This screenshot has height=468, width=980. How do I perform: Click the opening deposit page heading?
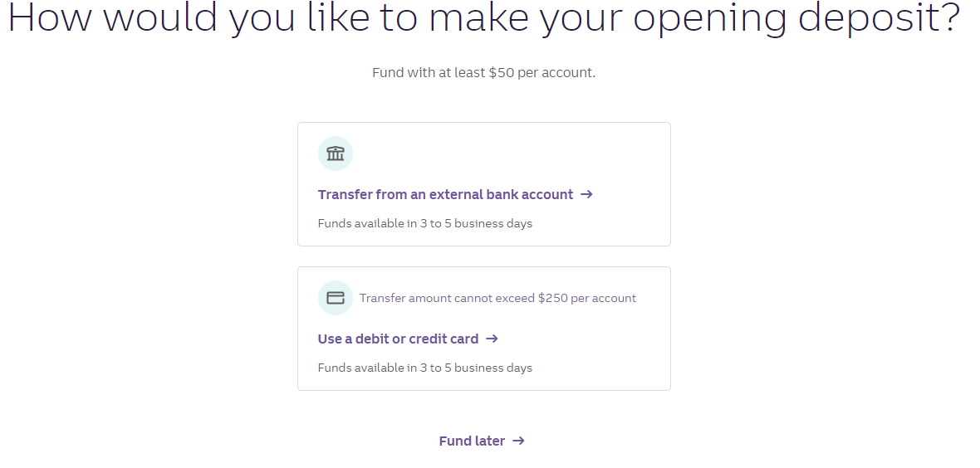click(x=483, y=19)
